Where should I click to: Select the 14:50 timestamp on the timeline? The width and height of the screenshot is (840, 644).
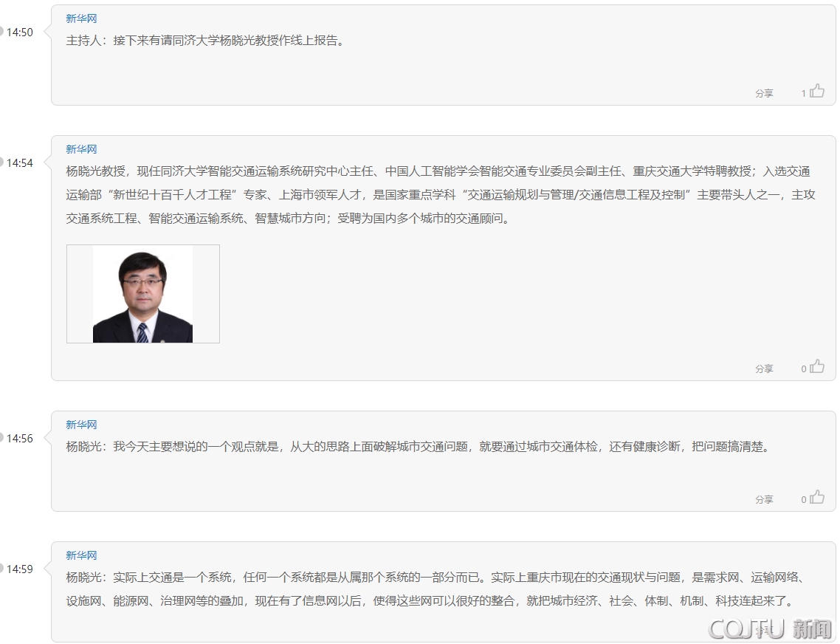tap(20, 32)
